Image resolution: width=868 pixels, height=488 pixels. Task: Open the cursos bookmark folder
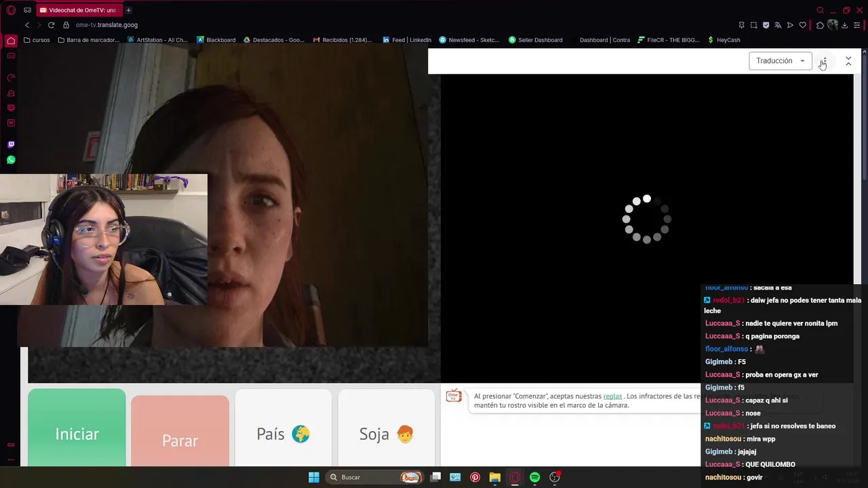click(x=37, y=40)
